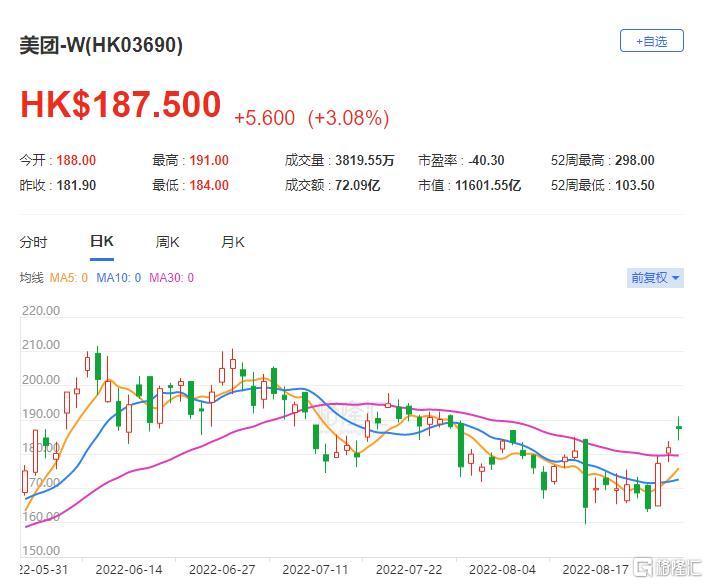The height and width of the screenshot is (584, 708).
Task: Click the 昨收 value 181.90
Action: pos(76,185)
